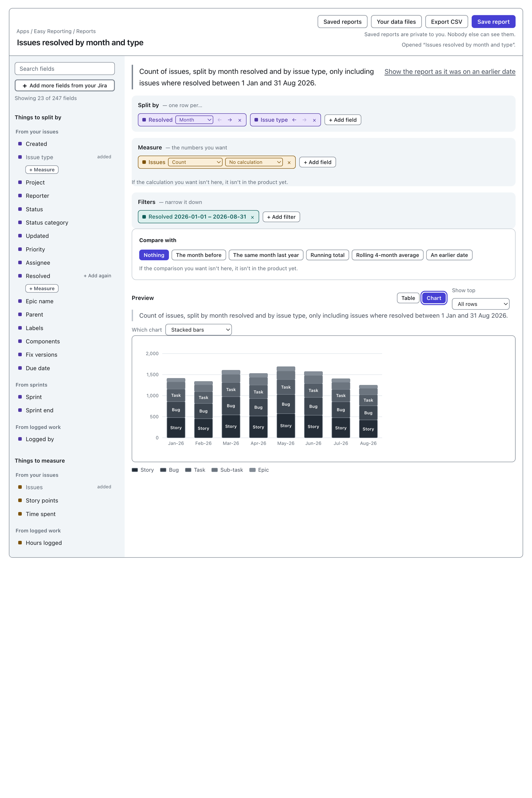Remove the Issue type split chip
532x798 pixels.
click(x=315, y=120)
